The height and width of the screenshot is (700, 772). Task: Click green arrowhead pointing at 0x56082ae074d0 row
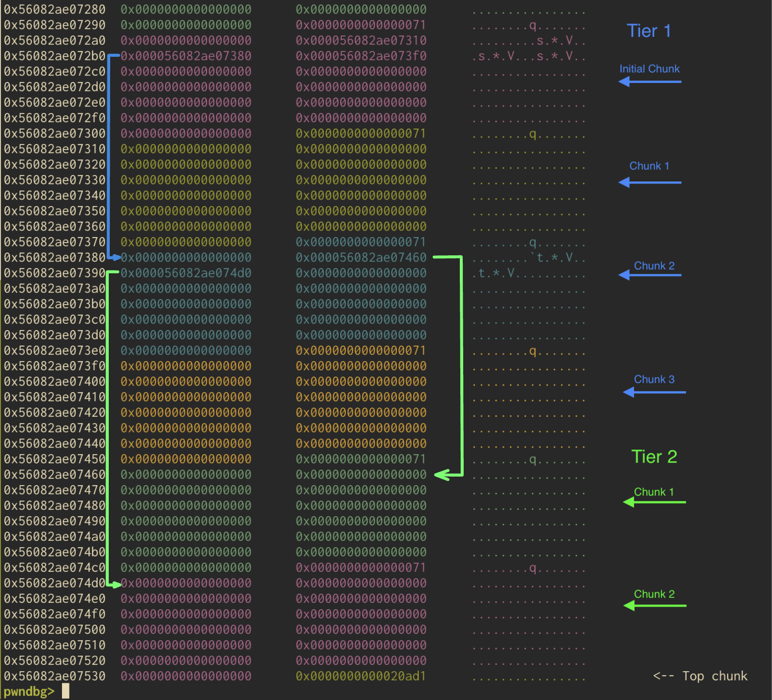point(116,584)
